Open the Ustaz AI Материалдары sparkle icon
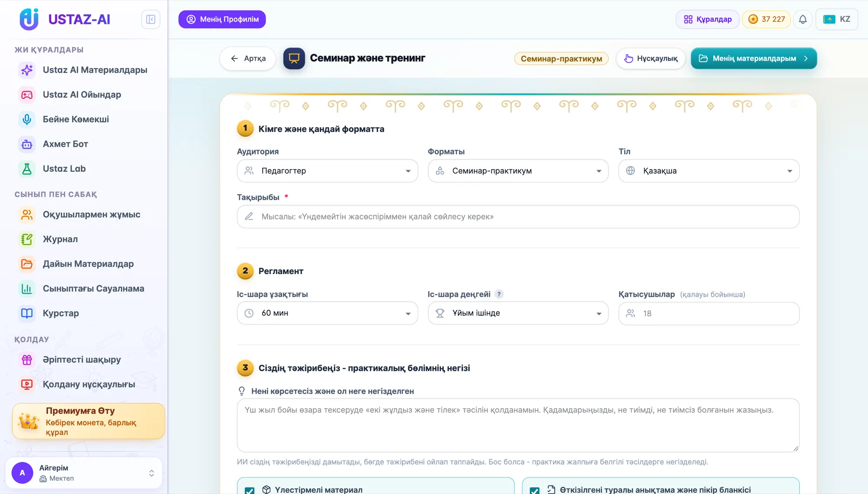868x494 pixels. pyautogui.click(x=27, y=70)
